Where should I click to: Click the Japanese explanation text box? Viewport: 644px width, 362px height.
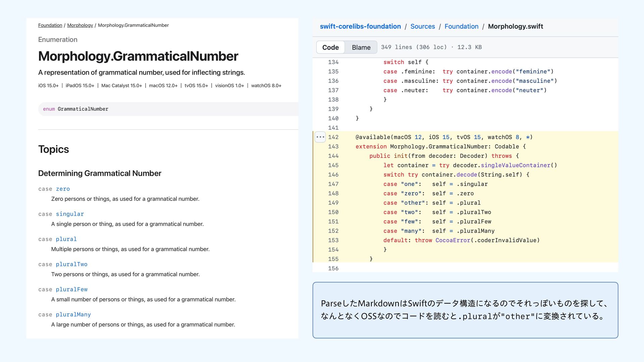pyautogui.click(x=465, y=310)
